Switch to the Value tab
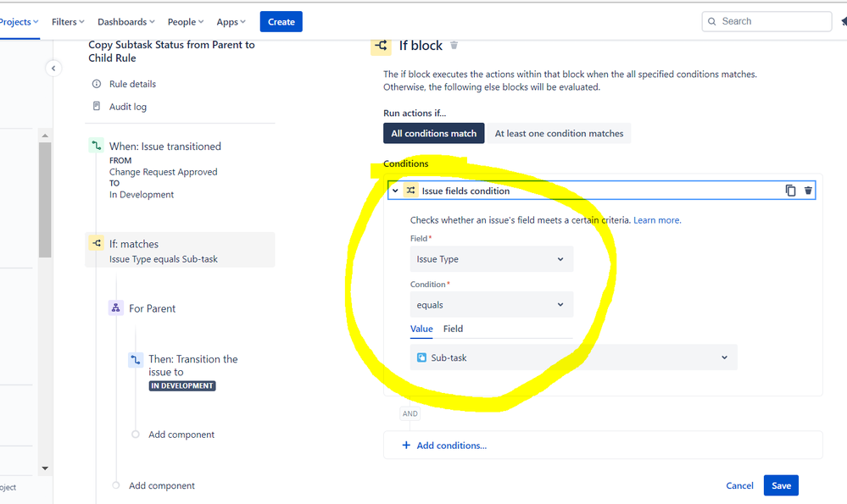This screenshot has height=504, width=847. pos(421,329)
